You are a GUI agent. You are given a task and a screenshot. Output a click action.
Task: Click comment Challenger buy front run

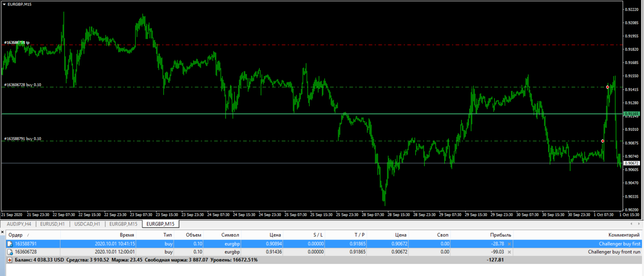pyautogui.click(x=614, y=252)
